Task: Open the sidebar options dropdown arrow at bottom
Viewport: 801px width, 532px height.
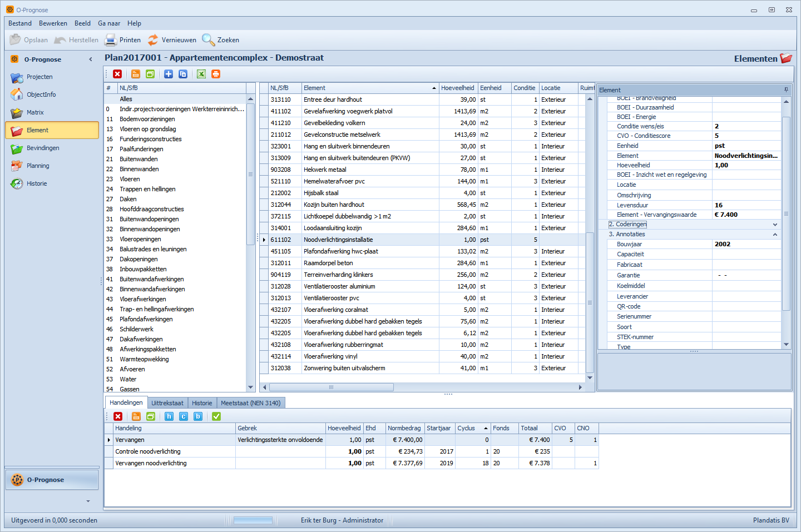Action: (88, 501)
